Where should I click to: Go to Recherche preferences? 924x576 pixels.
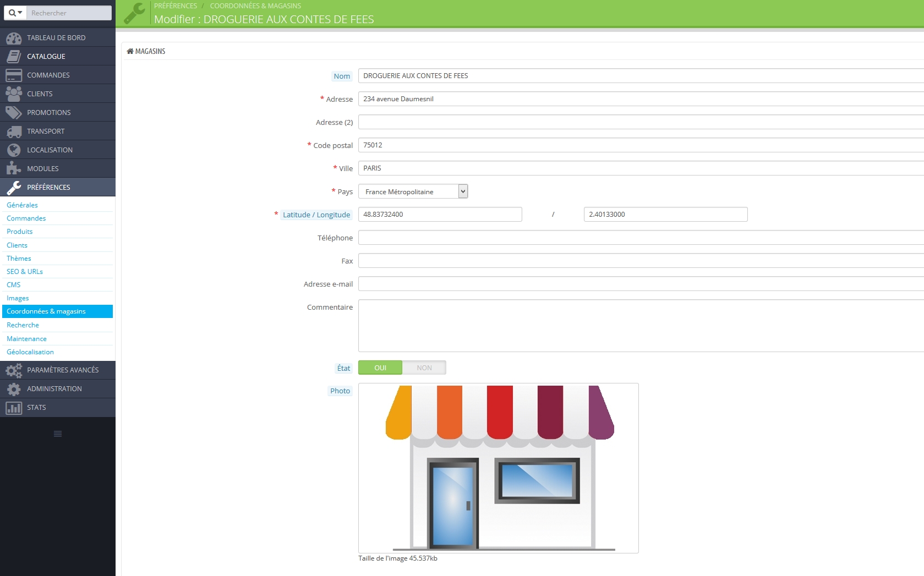(x=58, y=325)
